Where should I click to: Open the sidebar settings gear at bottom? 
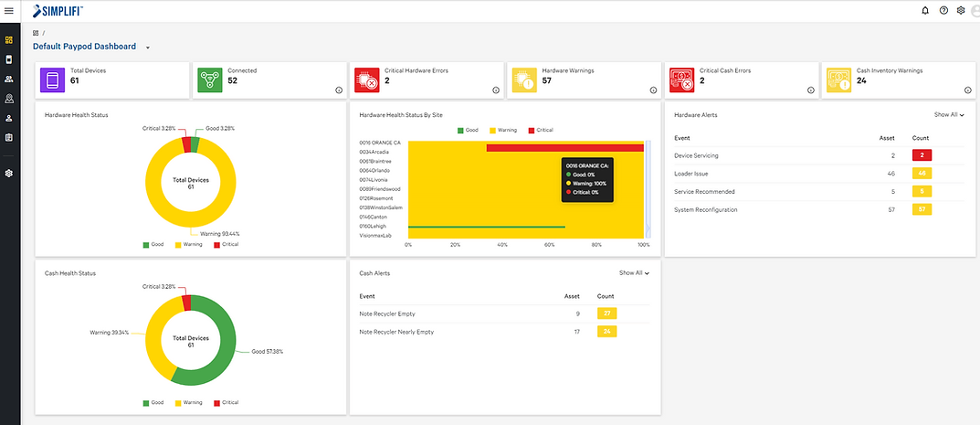pyautogui.click(x=9, y=173)
